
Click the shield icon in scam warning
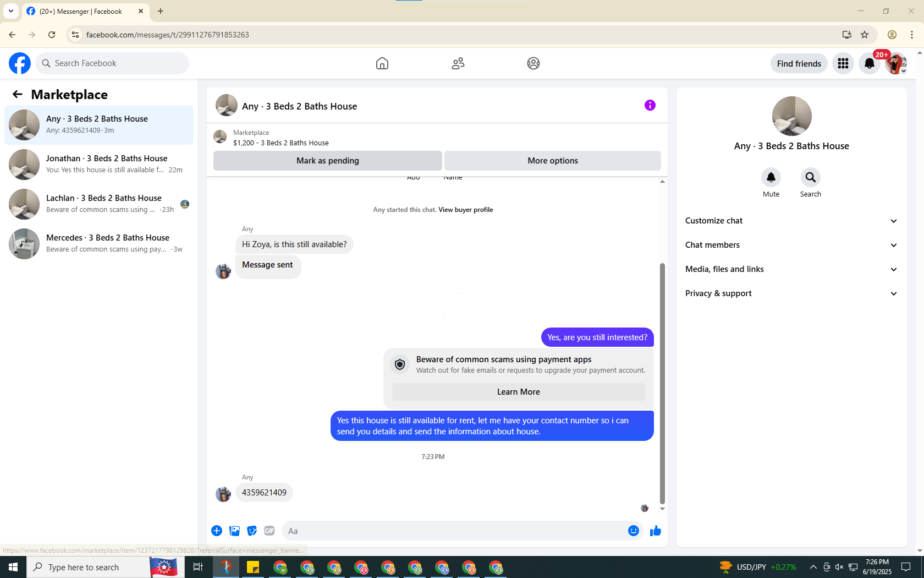click(400, 364)
